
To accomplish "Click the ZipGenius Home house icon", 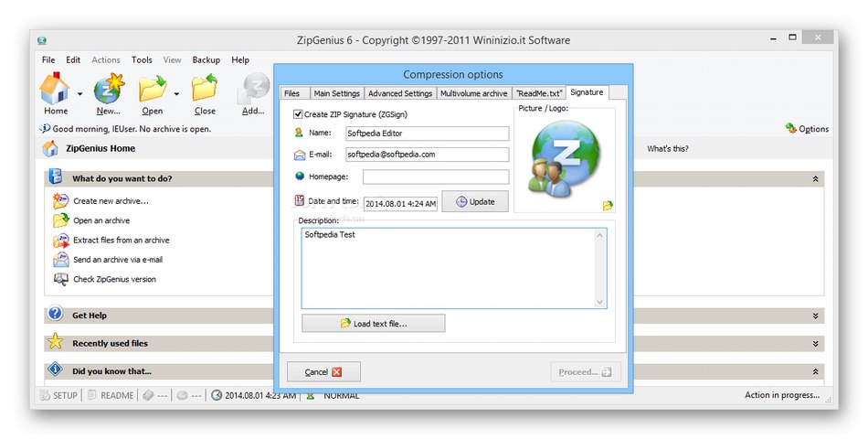I will (x=50, y=148).
